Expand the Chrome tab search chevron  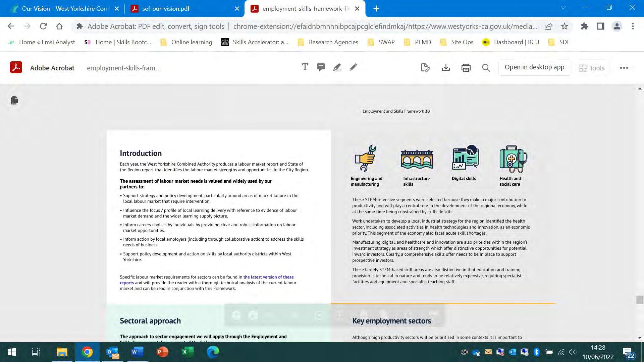[x=563, y=7]
